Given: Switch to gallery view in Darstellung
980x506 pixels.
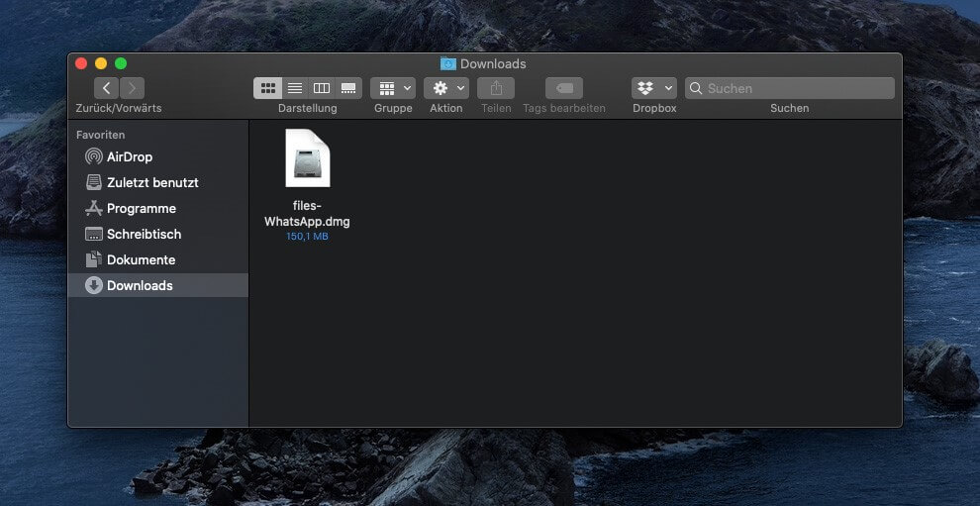Looking at the screenshot, I should coord(348,88).
